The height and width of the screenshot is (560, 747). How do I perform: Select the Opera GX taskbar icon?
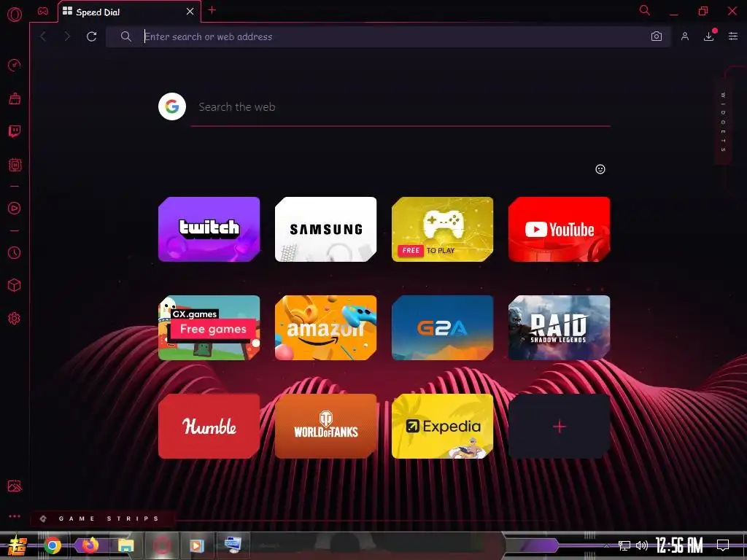click(162, 545)
